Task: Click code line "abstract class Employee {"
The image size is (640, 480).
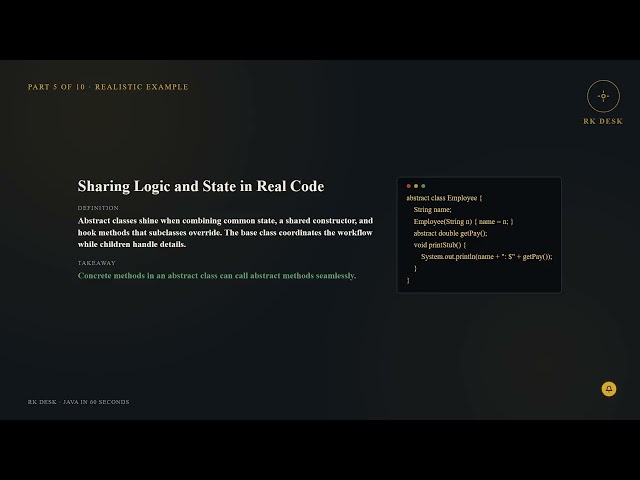Action: (x=444, y=198)
